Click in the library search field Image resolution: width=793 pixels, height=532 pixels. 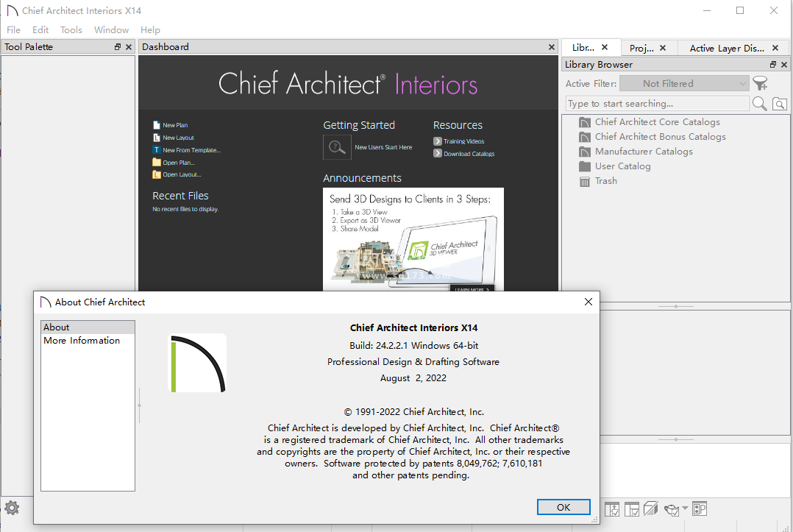pos(658,104)
